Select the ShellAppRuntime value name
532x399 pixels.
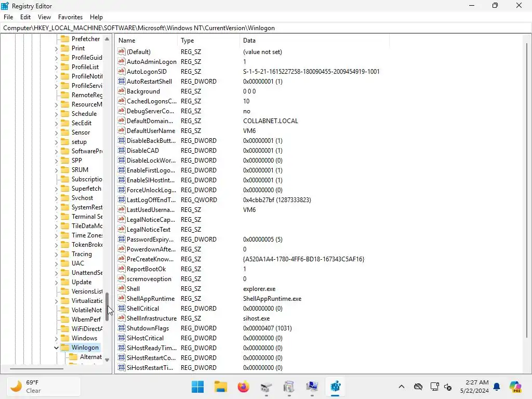(151, 299)
